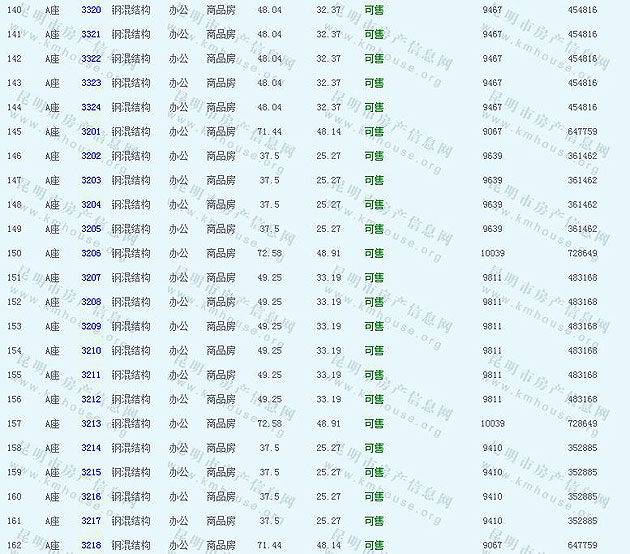Click 可售 status in row 157
The height and width of the screenshot is (554, 630).
tap(374, 423)
